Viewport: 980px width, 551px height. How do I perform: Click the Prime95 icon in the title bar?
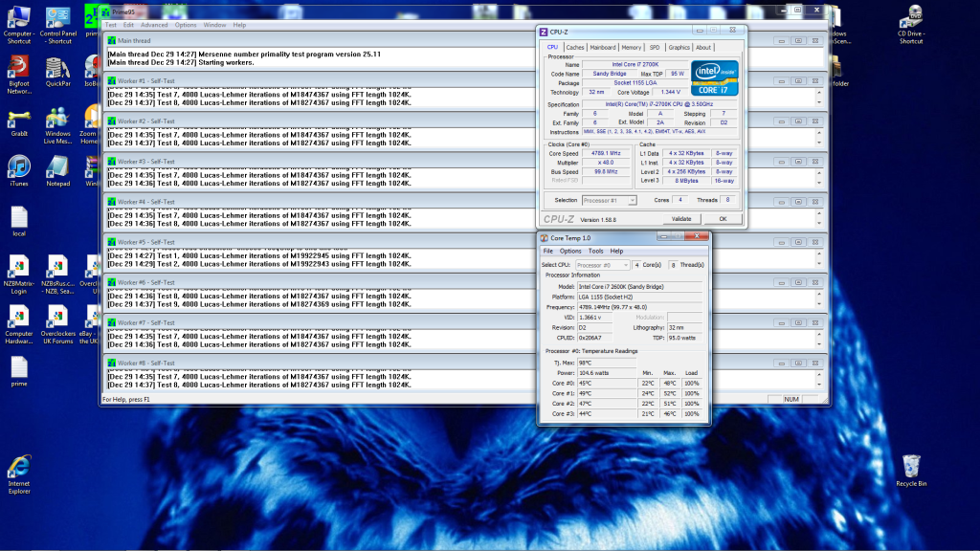(107, 11)
